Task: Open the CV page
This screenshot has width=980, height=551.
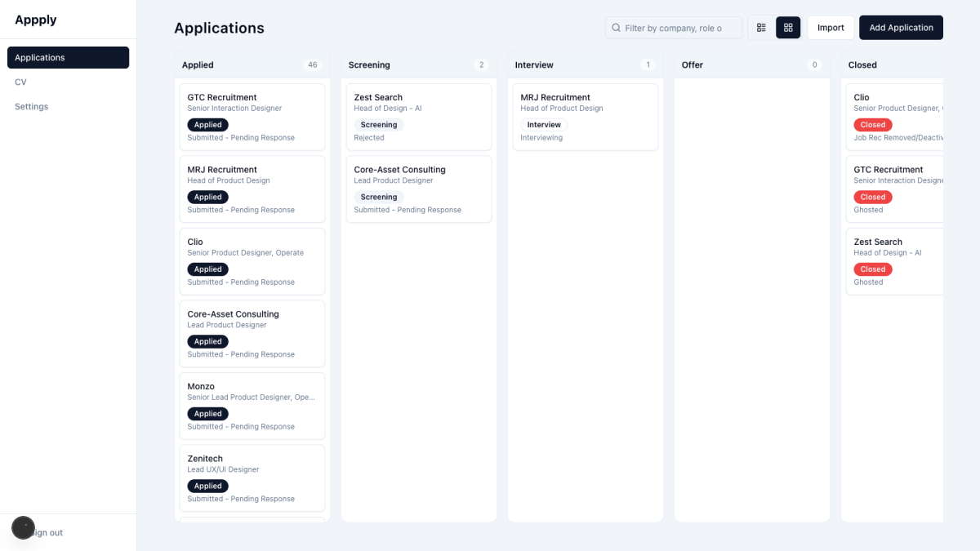Action: (68, 82)
